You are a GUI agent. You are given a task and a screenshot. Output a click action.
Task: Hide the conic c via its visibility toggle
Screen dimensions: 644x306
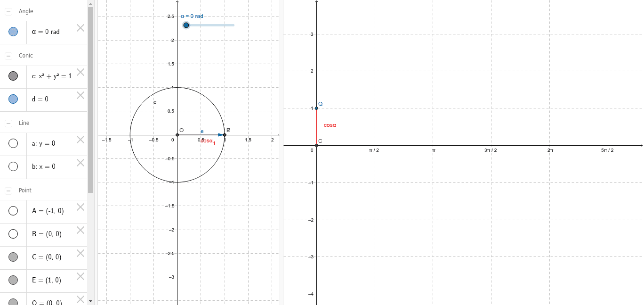click(x=13, y=75)
